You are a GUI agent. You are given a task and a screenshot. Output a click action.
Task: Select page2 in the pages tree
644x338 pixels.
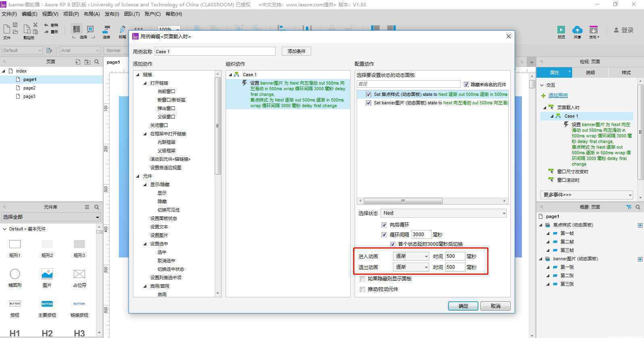click(x=29, y=88)
